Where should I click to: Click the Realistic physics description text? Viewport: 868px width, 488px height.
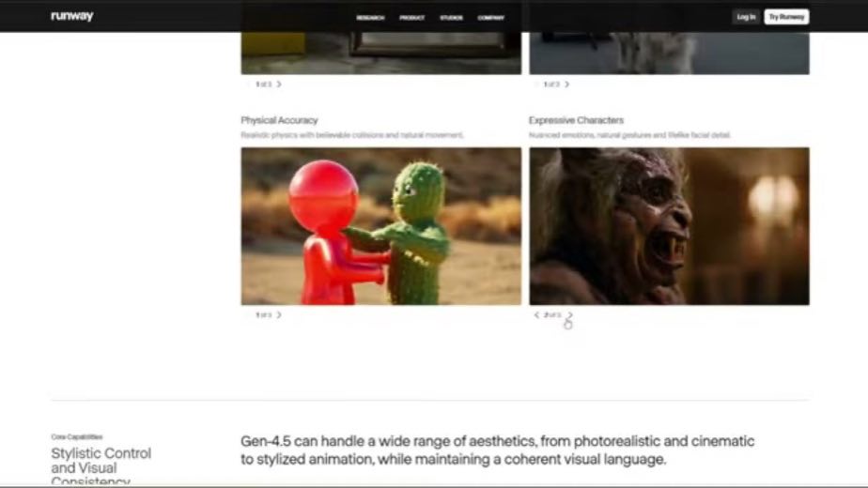tap(352, 135)
